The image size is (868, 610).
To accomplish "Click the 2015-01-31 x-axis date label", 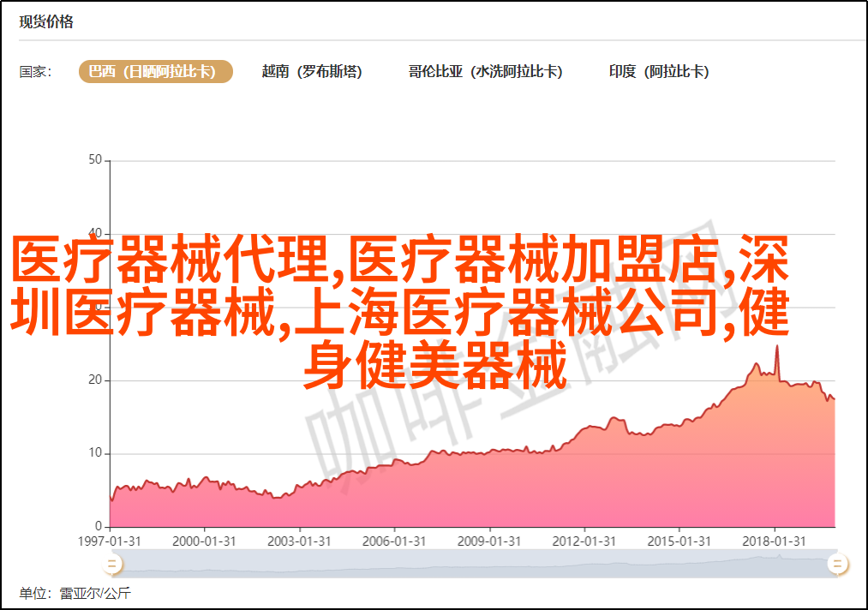I will pyautogui.click(x=680, y=541).
